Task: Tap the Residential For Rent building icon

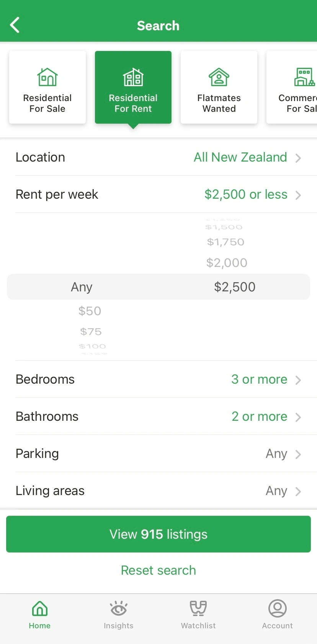Action: pyautogui.click(x=133, y=77)
